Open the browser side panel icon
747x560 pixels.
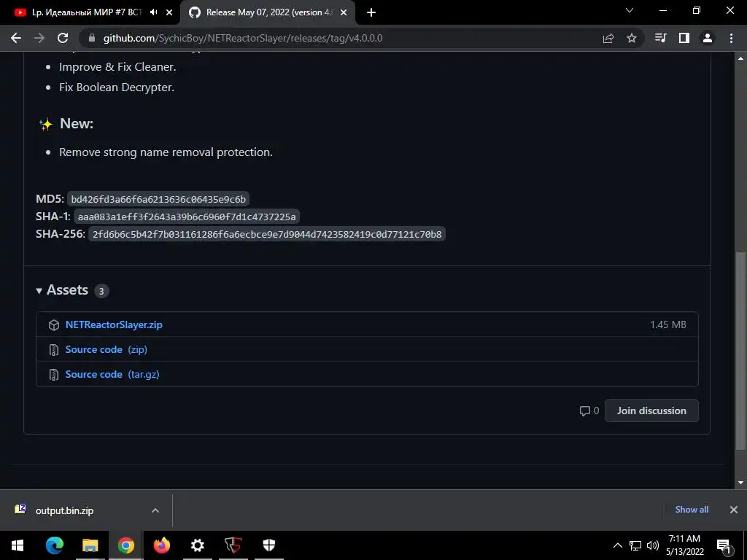[x=684, y=38]
